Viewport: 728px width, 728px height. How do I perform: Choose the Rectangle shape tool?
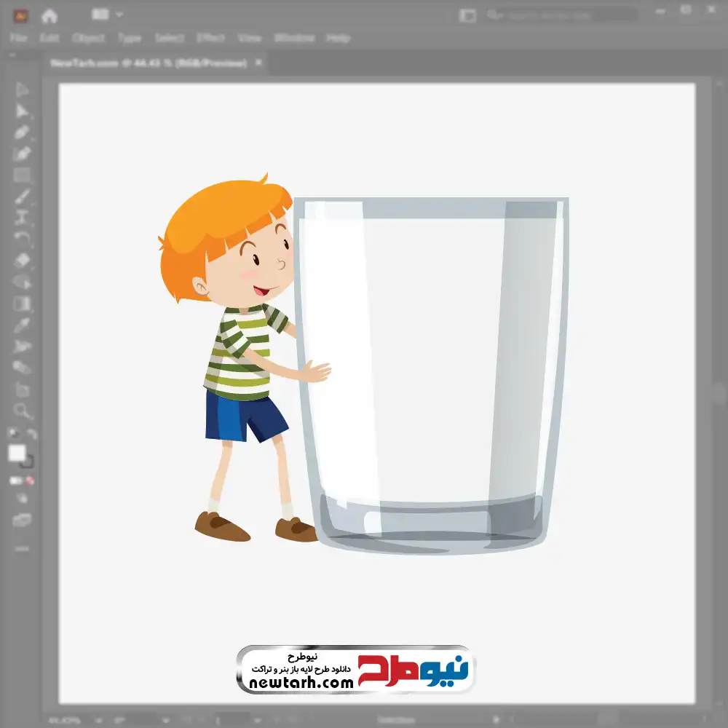22,175
